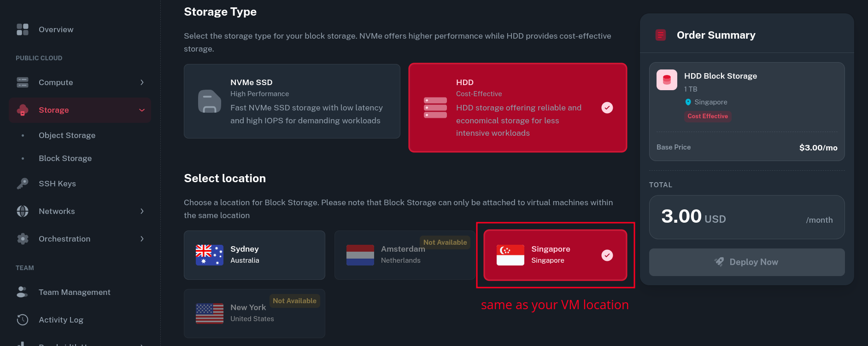Click the Orchestration gear icon
Viewport: 868px width, 346px height.
point(23,239)
